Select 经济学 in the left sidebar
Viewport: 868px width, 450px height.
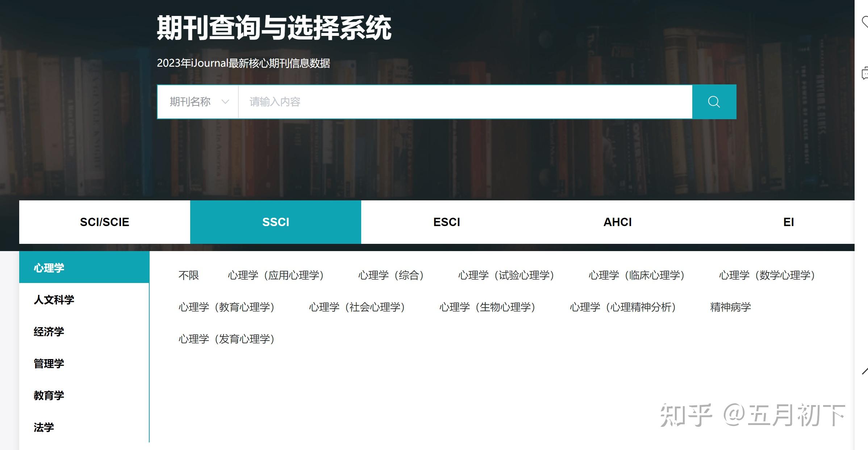[49, 332]
